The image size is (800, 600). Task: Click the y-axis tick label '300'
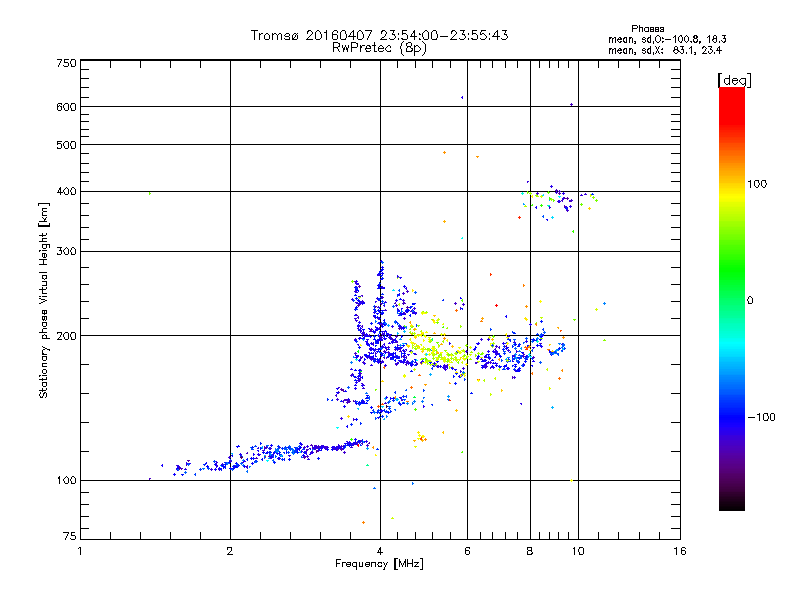tap(66, 251)
